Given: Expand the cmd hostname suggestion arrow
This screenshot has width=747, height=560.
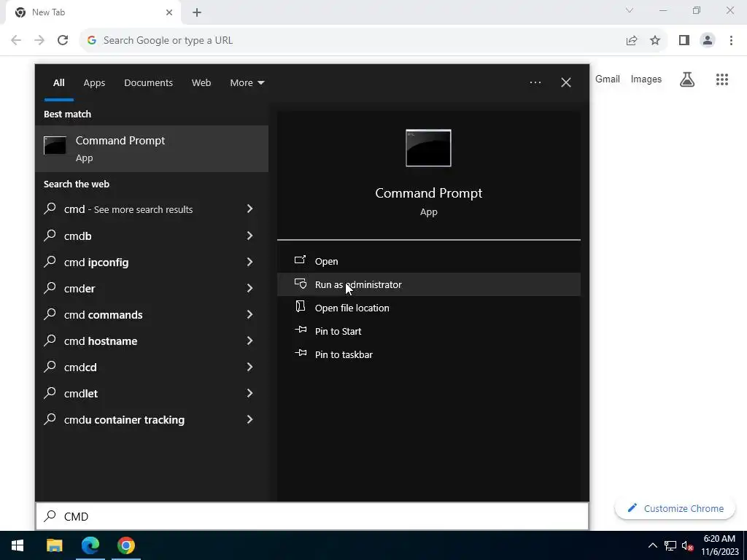Looking at the screenshot, I should point(249,340).
